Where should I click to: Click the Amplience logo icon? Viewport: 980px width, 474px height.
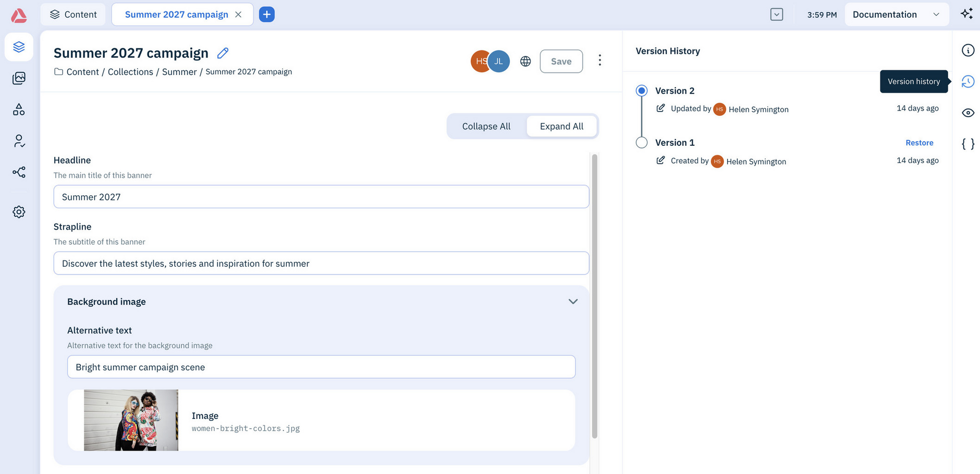pos(19,16)
